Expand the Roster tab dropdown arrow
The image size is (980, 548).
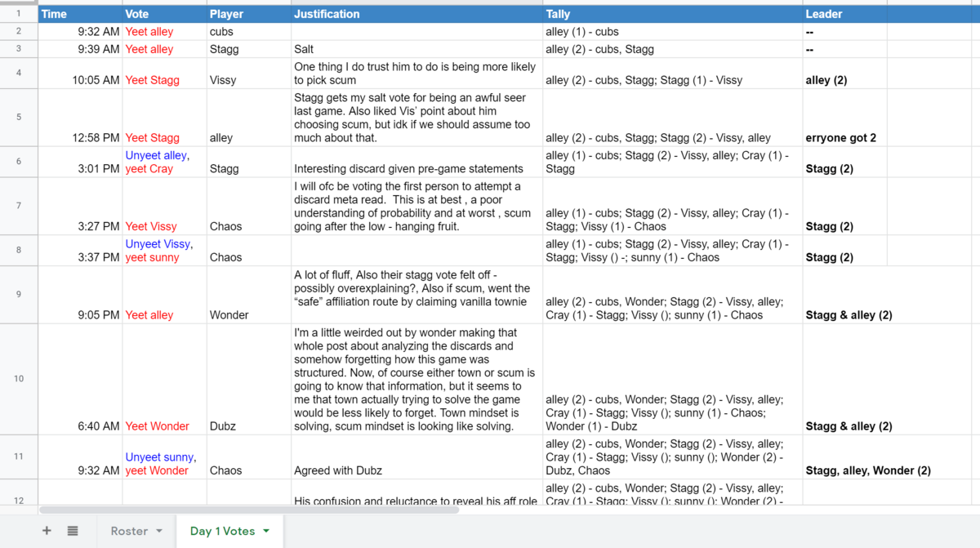click(159, 532)
